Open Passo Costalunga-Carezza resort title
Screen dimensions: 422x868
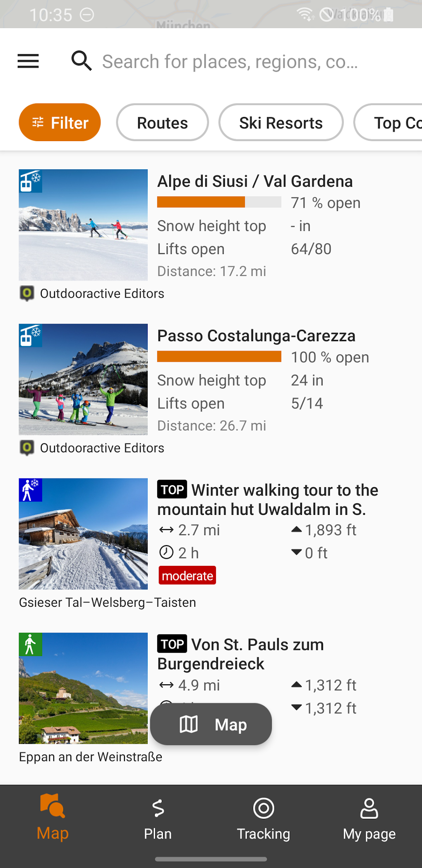coord(256,336)
